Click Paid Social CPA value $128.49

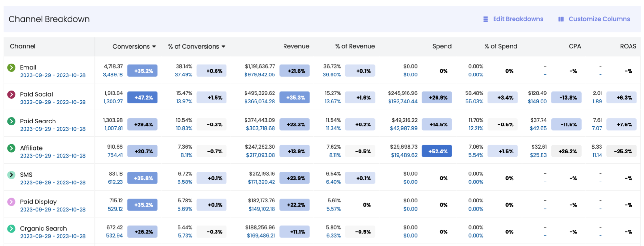tap(537, 93)
